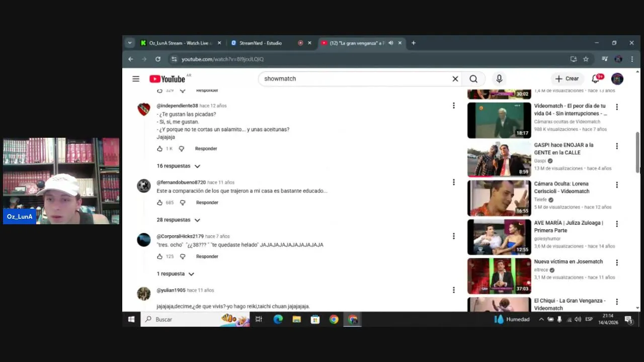Open more options for Cámara Oculta video
The width and height of the screenshot is (644, 362).
617,185
